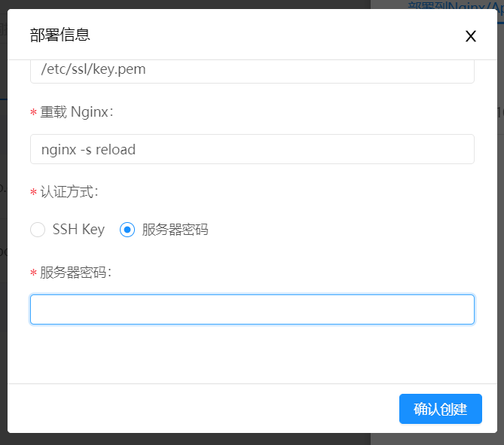Click the required asterisk before 服务器密码 label

click(x=33, y=274)
